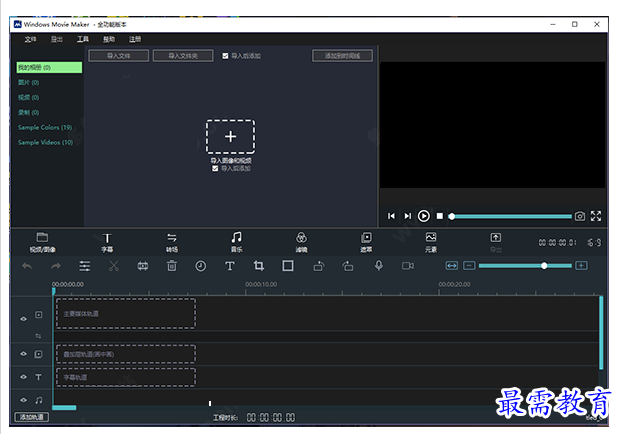Click the rotate left icon

tap(319, 266)
